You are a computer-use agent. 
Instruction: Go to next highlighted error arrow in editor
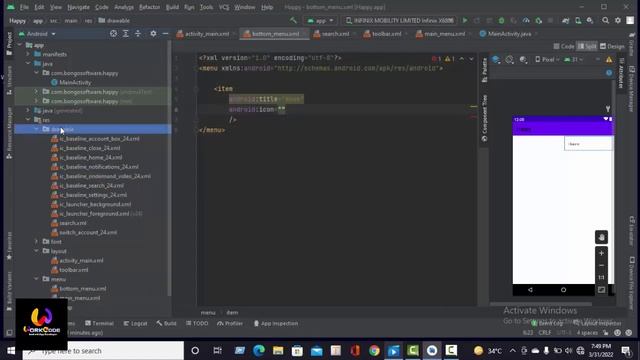[x=471, y=58]
